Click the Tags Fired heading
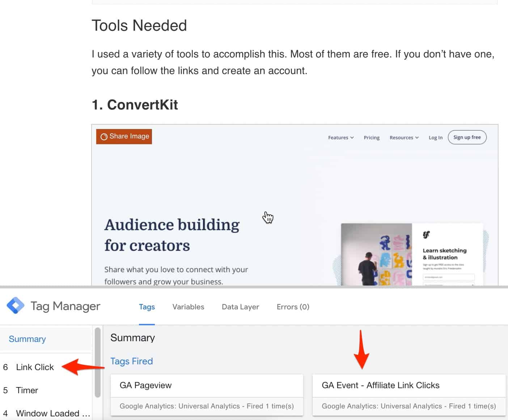The image size is (508, 420). [x=132, y=361]
